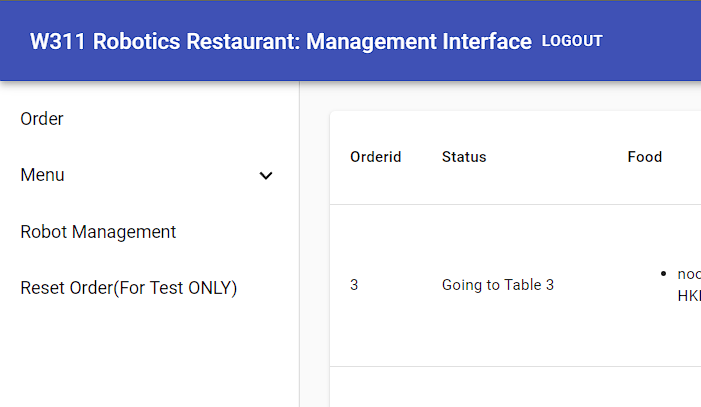Click Reset Order(For Test ONLY)
Screen dimensions: 701x407
pos(129,288)
